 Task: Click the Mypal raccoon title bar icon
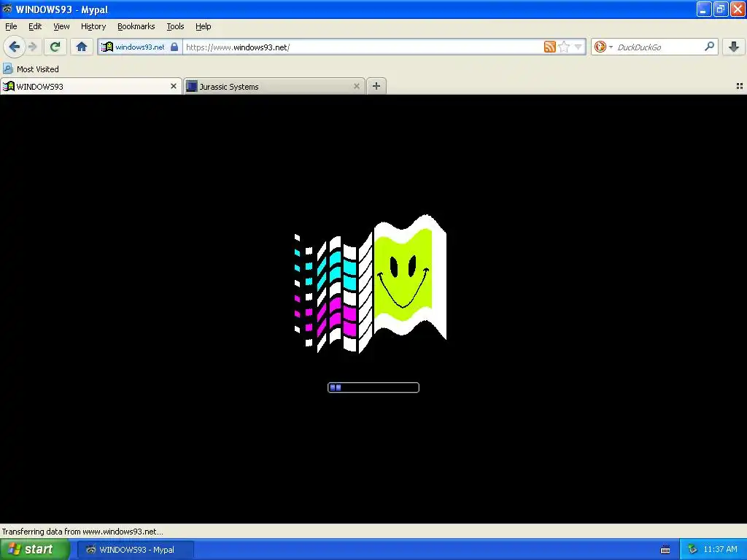pos(7,9)
